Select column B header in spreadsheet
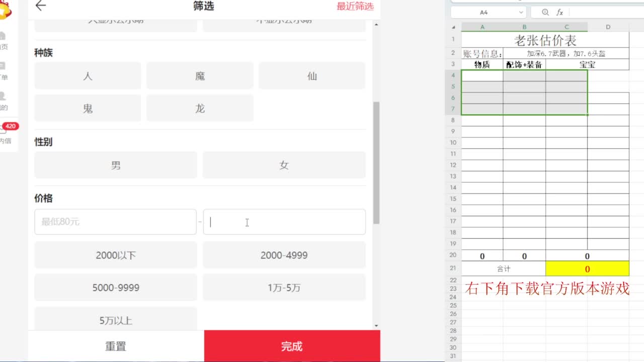Image resolution: width=644 pixels, height=362 pixels. (524, 27)
